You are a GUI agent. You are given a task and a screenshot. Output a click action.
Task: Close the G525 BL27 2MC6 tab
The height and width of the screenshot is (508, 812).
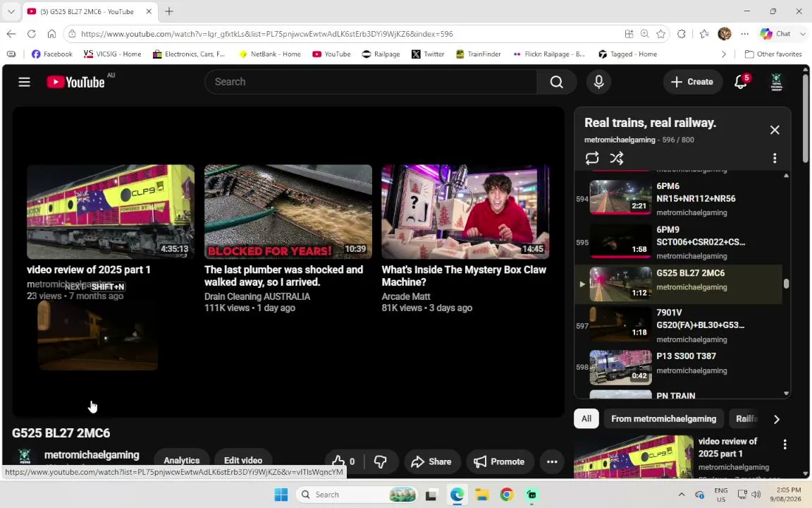coord(149,11)
